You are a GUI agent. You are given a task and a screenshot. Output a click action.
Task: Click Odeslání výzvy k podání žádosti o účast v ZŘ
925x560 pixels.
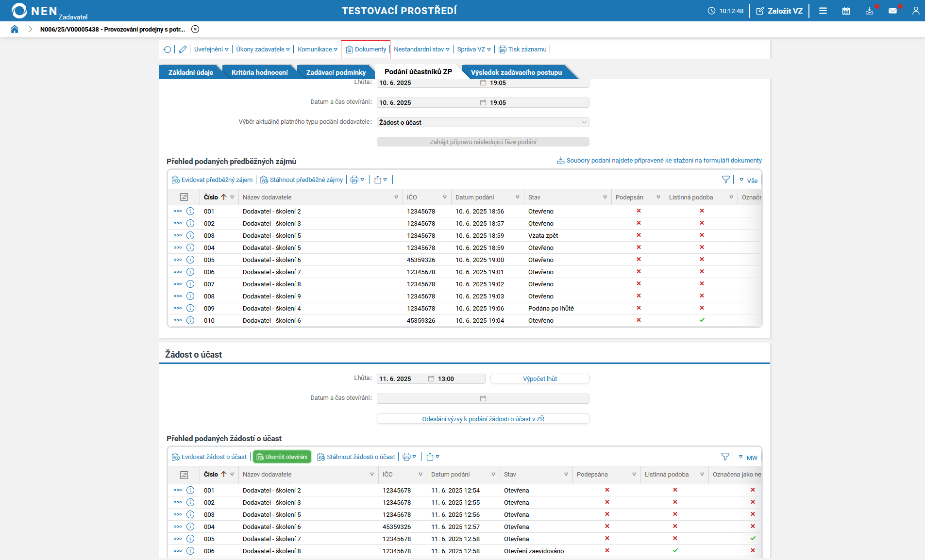click(x=483, y=419)
